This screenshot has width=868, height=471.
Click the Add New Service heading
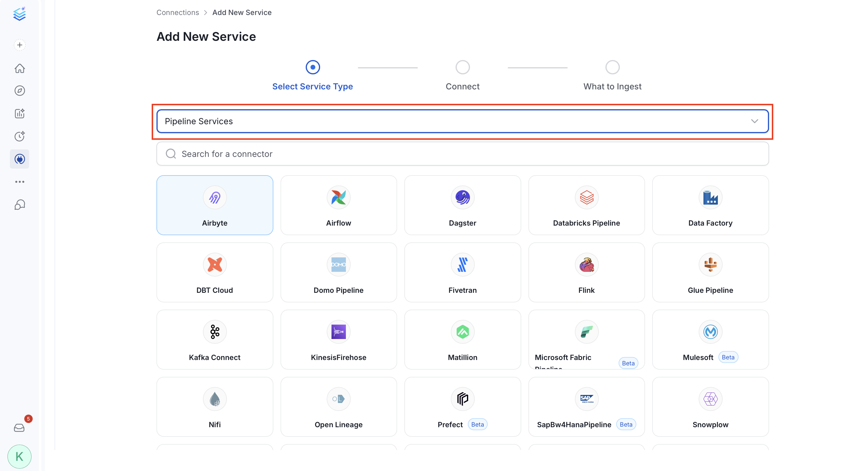(x=206, y=36)
